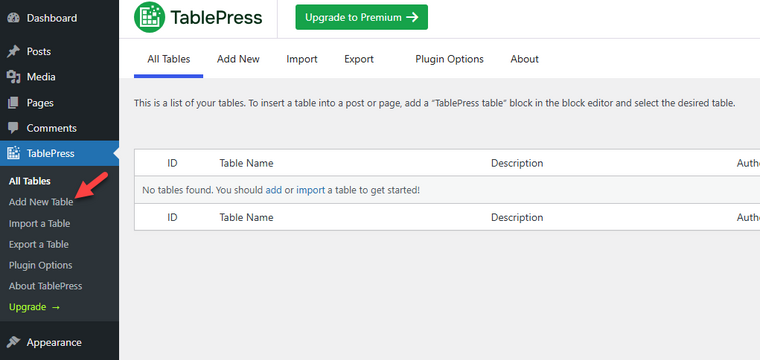Screen dimensions: 760x360
Task: Open About TablePress in sidebar
Action: [46, 286]
